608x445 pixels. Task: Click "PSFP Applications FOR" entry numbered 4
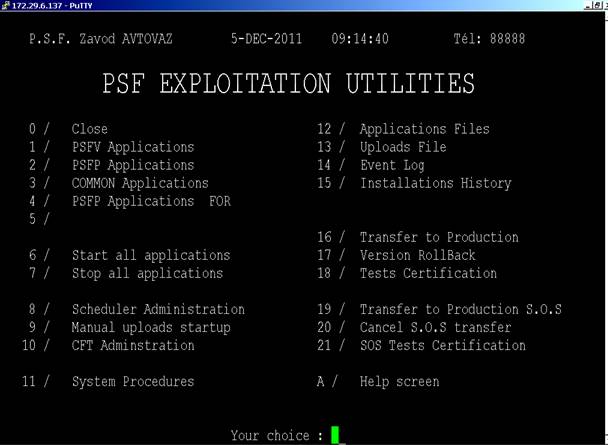[x=151, y=202]
